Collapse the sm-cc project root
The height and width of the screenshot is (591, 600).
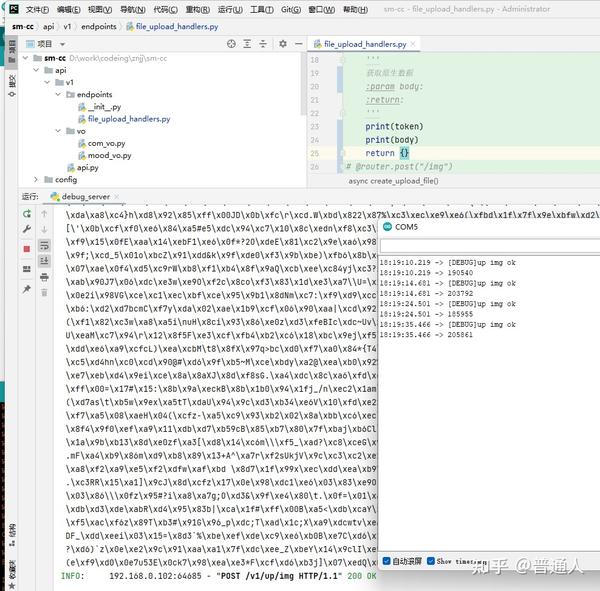pos(26,58)
